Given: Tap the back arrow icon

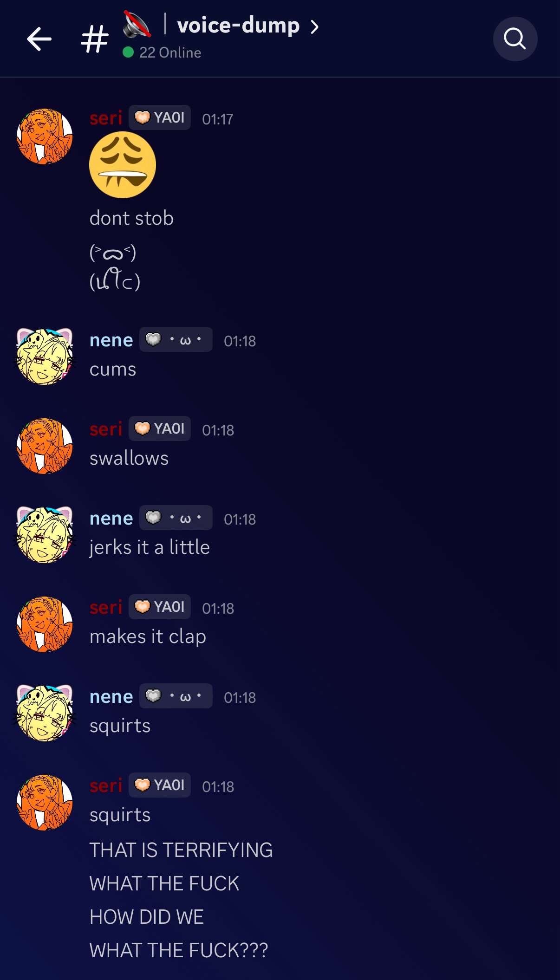Looking at the screenshot, I should [x=39, y=39].
